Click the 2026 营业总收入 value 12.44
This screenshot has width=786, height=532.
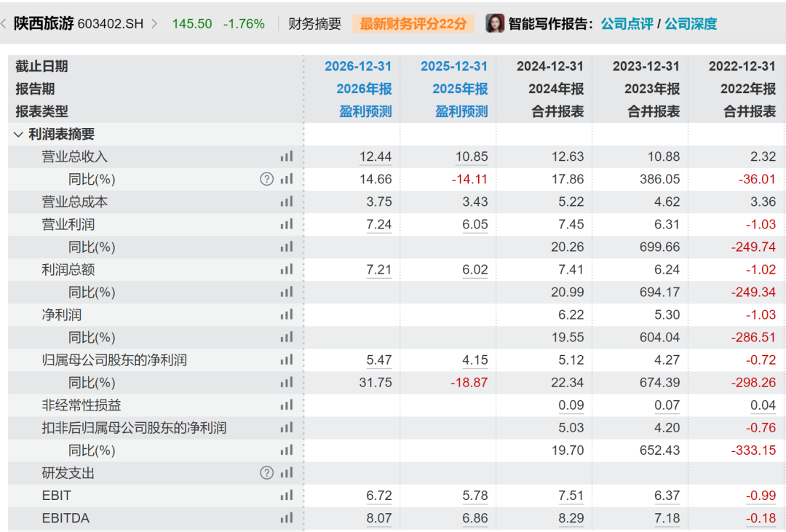376,156
